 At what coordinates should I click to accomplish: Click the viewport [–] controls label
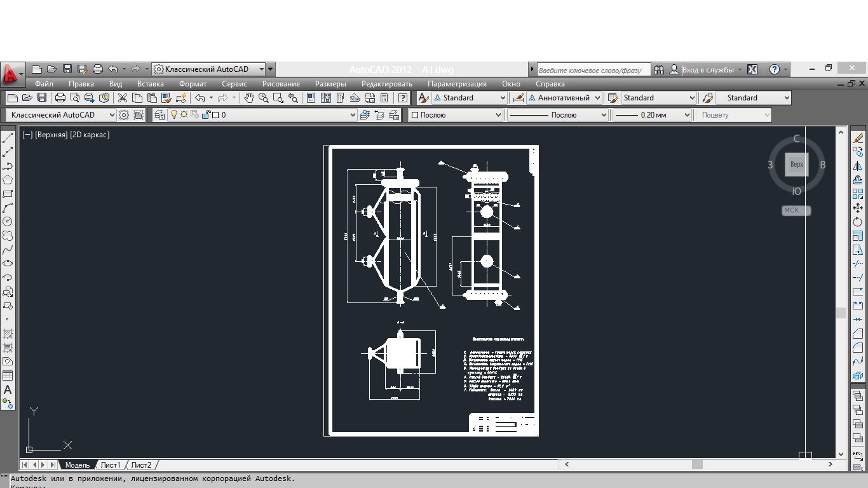[x=27, y=135]
